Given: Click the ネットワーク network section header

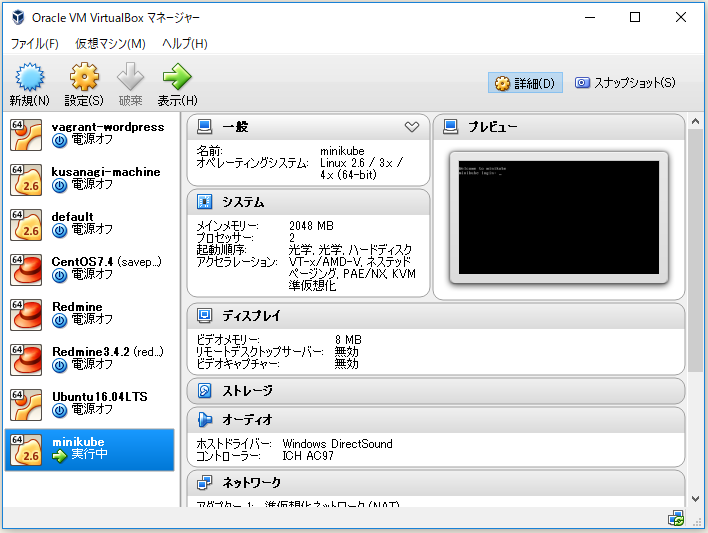Looking at the screenshot, I should click(436, 483).
